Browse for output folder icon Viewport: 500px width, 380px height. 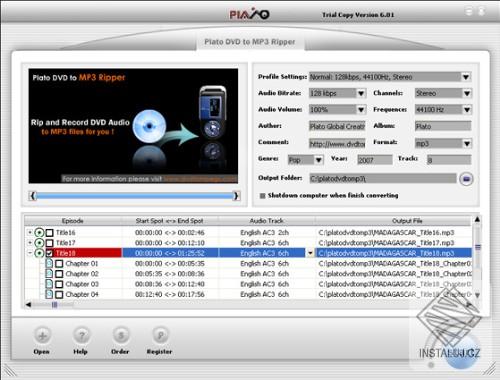(x=466, y=179)
